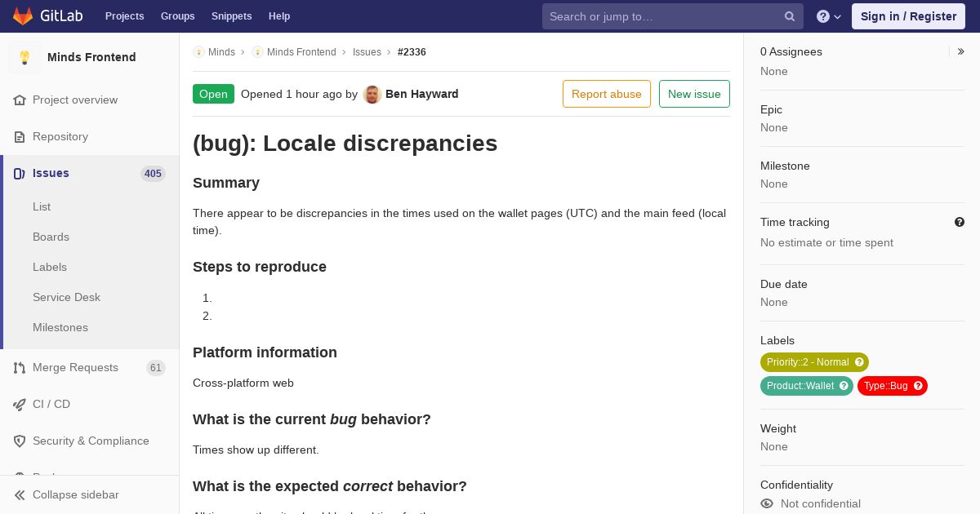Click the Minds breadcrumb avatar icon
Screen dimensions: 980x514
click(x=198, y=52)
